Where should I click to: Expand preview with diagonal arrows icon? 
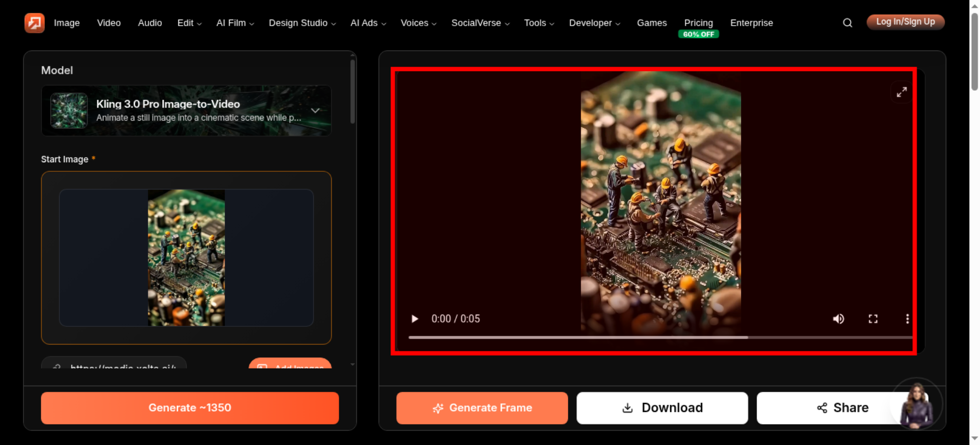[x=902, y=92]
